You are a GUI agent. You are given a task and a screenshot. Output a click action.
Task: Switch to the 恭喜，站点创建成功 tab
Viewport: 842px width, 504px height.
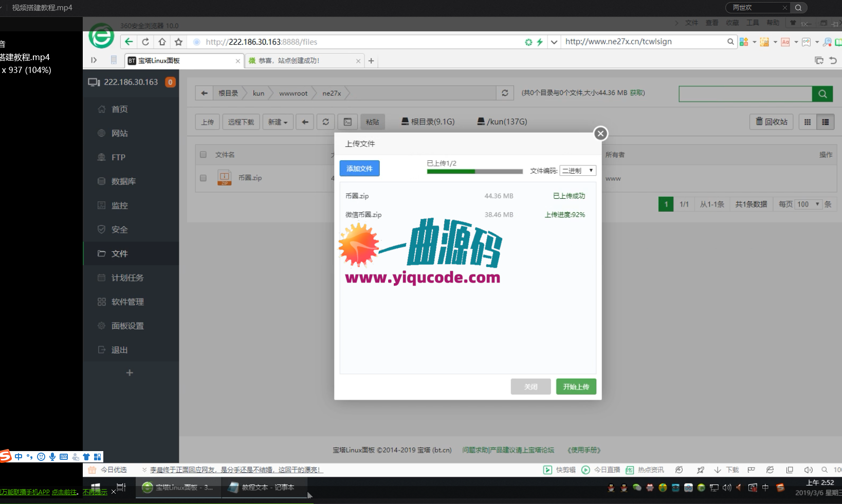[304, 61]
